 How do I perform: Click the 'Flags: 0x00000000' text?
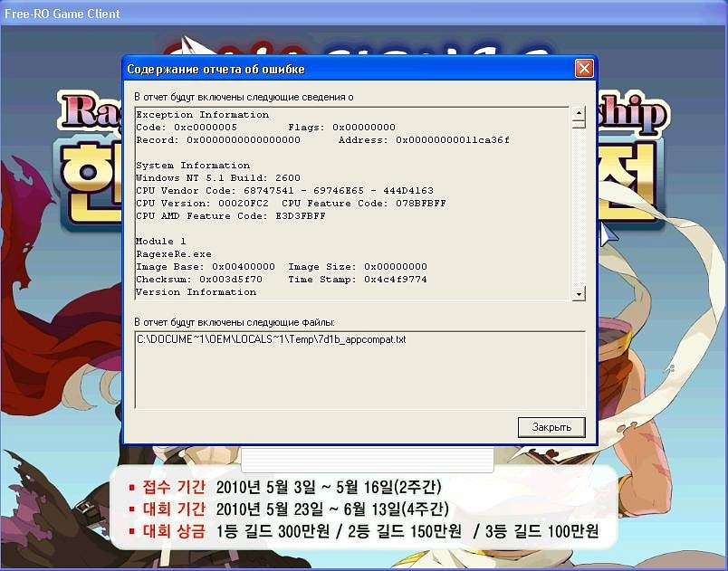341,127
